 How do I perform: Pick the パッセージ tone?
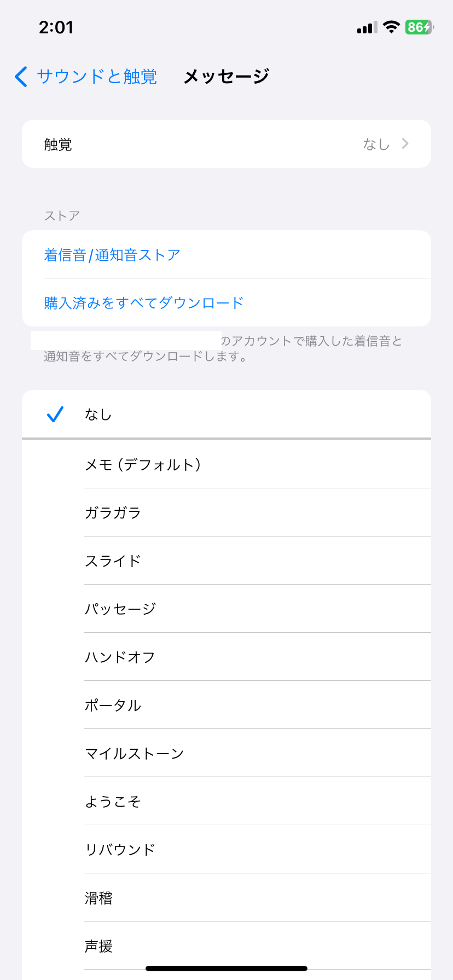[120, 609]
